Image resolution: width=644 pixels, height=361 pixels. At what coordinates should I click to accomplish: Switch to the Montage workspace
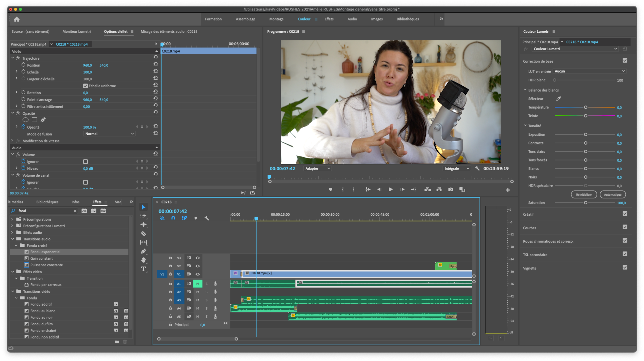click(276, 19)
